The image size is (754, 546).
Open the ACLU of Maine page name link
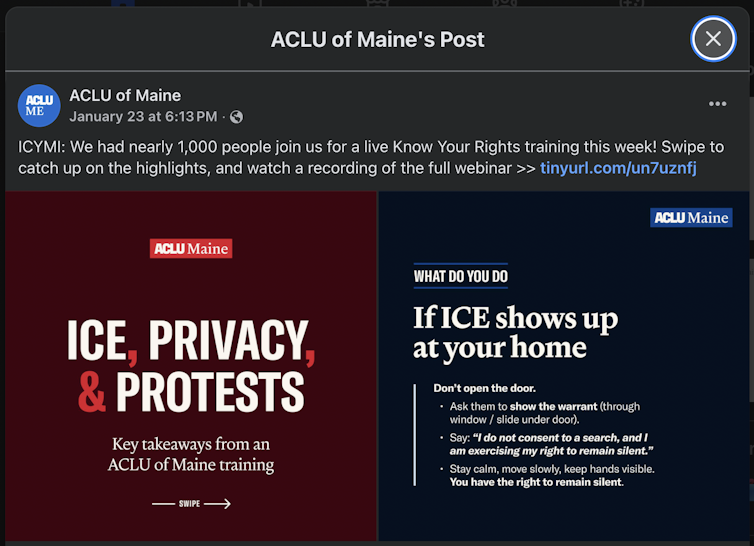[x=125, y=96]
